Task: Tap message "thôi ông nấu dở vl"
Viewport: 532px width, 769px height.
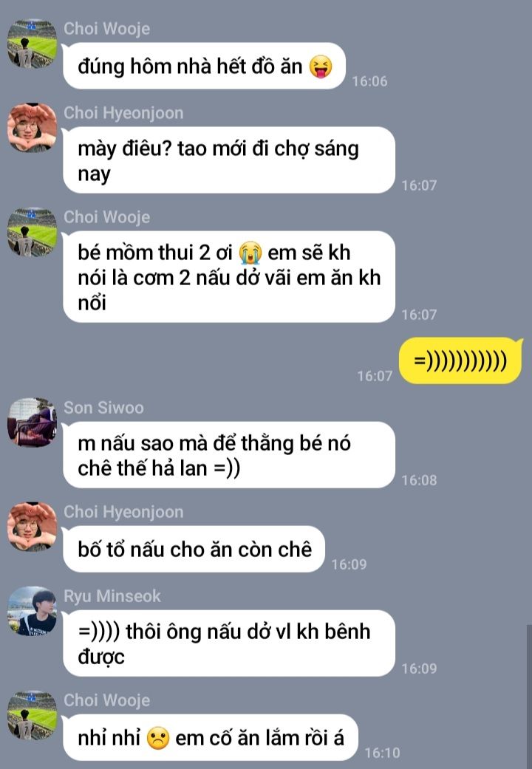Action: [229, 643]
